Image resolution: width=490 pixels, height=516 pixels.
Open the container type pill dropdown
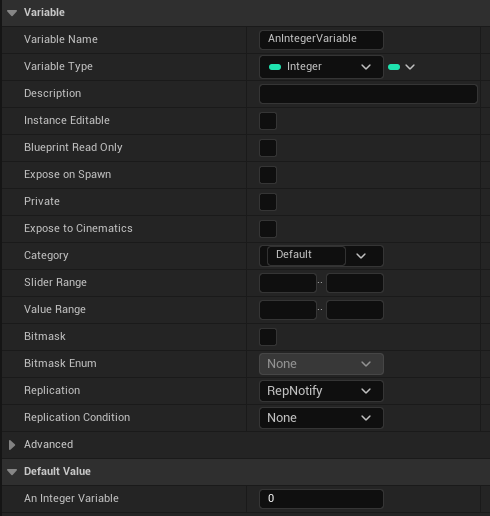(402, 67)
